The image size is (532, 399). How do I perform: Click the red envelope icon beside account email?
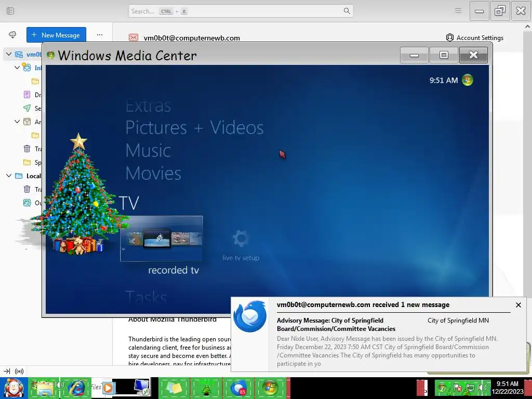tap(134, 37)
